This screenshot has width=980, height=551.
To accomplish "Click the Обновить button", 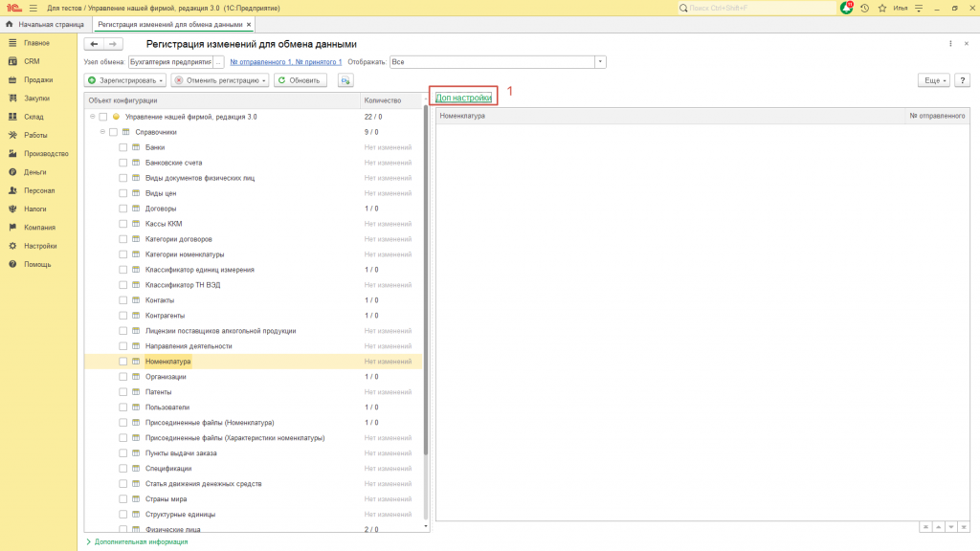I will (300, 80).
